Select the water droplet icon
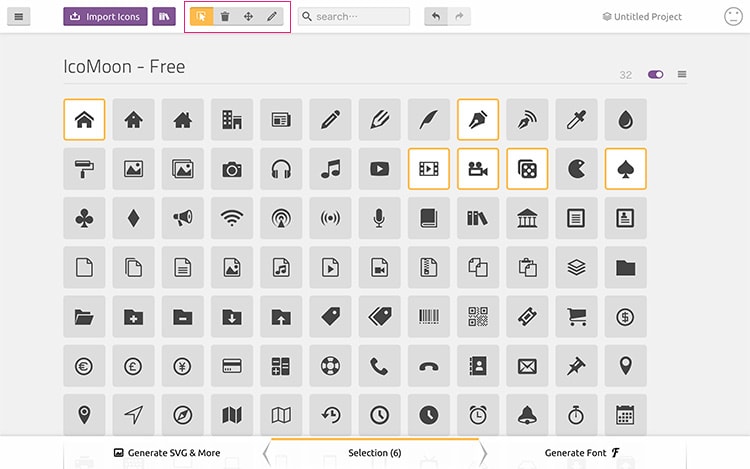Viewport: 750px width, 469px height. tap(626, 120)
